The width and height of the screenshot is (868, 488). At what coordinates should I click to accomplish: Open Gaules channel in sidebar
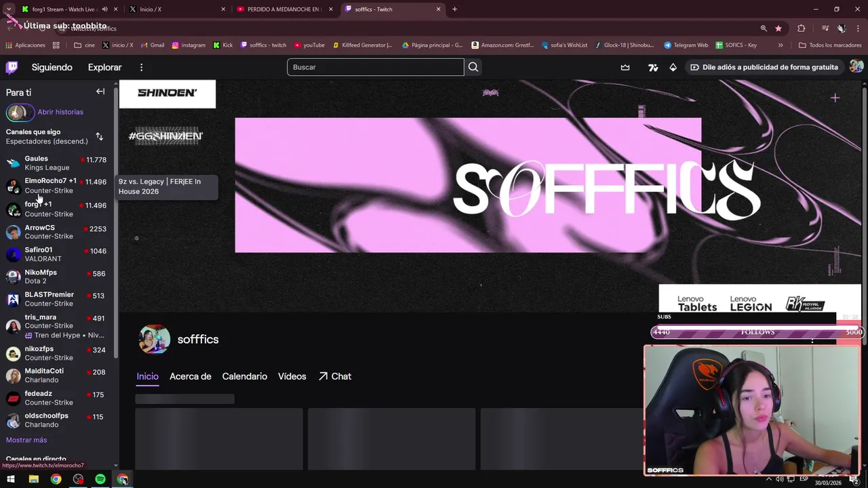coord(56,163)
